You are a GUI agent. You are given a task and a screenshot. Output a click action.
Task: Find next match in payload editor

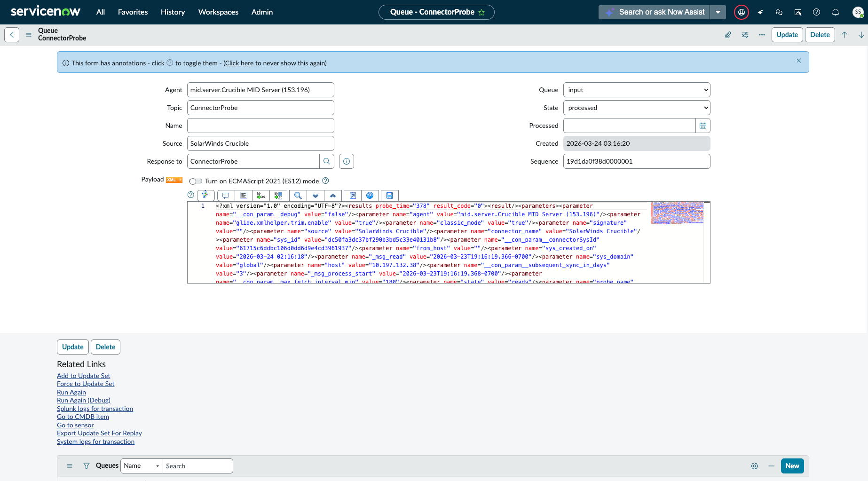316,195
